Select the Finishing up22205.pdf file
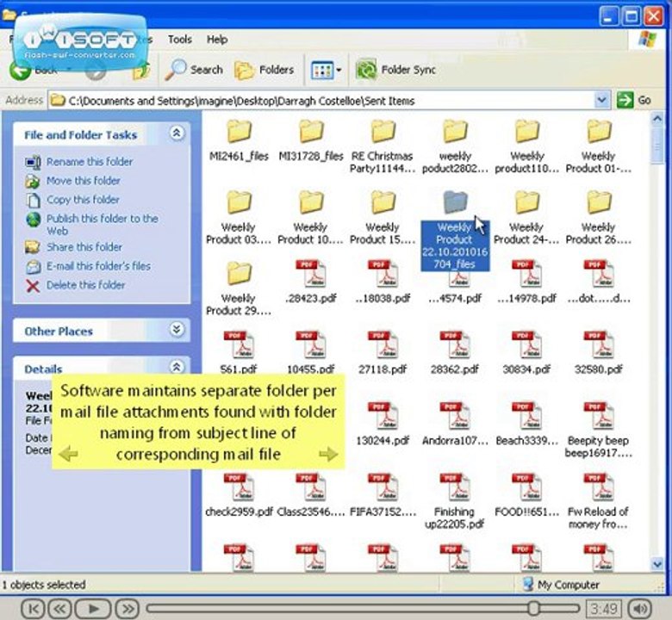 pos(455,501)
